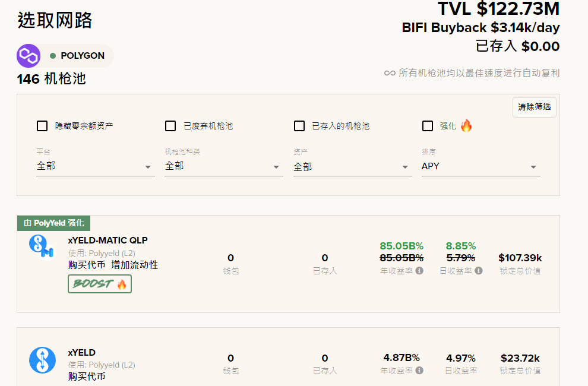Click the TVL $122.73M heading

(498, 8)
